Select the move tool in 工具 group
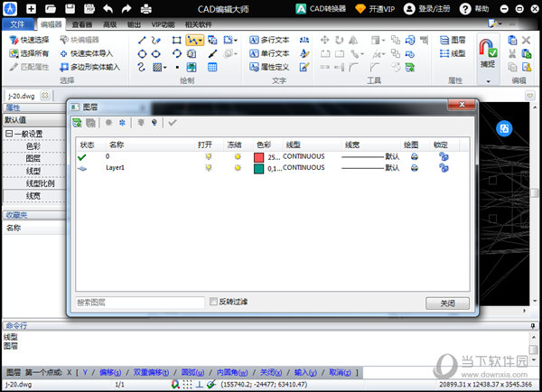The height and width of the screenshot is (392, 542). point(324,40)
